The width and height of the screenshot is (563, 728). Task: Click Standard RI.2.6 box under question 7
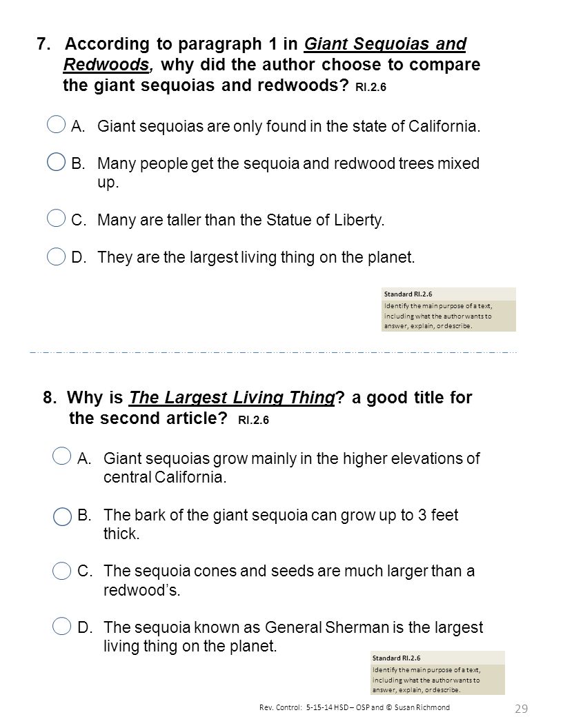point(448,310)
